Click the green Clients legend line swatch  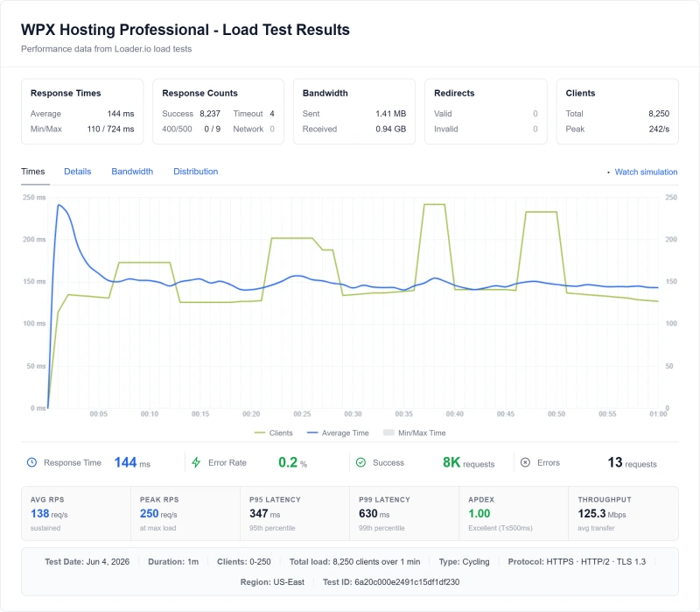259,433
